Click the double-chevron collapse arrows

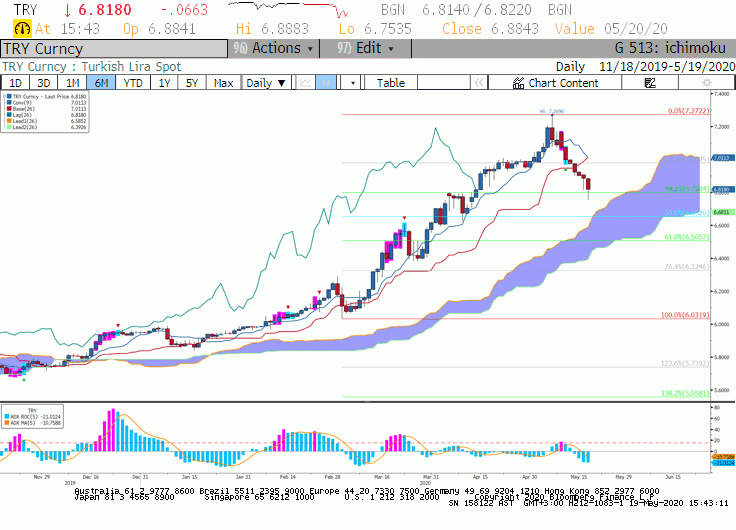(479, 83)
